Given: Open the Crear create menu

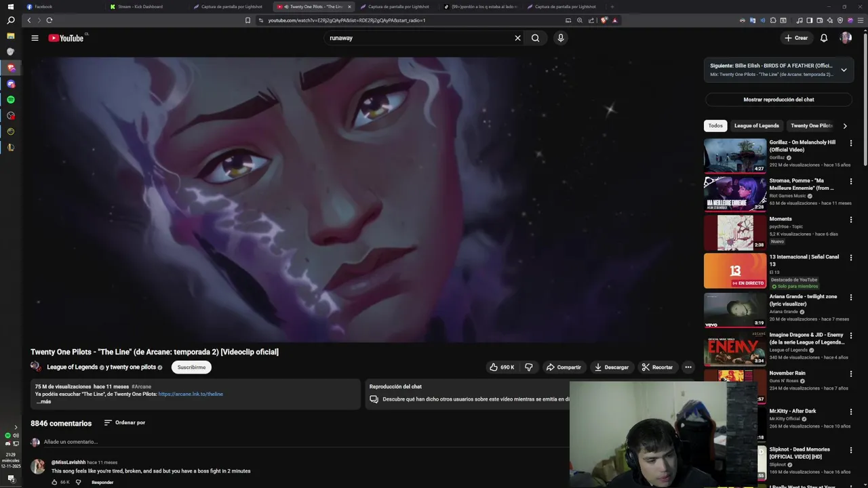Looking at the screenshot, I should coord(796,38).
